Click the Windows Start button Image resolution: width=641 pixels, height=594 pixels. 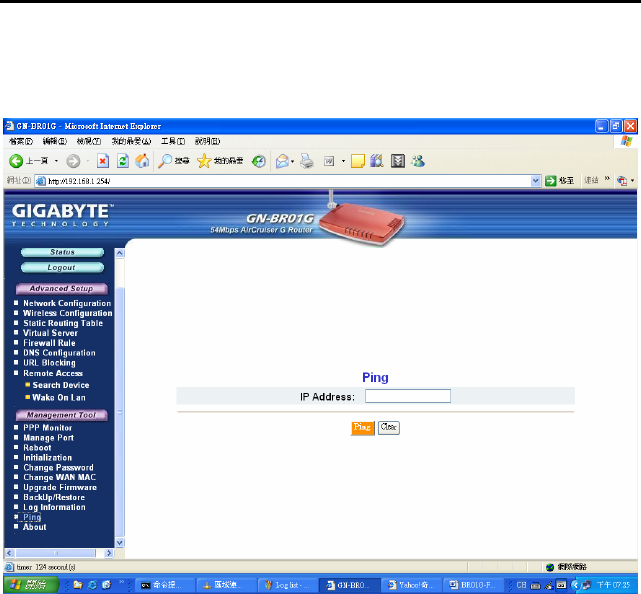[31, 585]
